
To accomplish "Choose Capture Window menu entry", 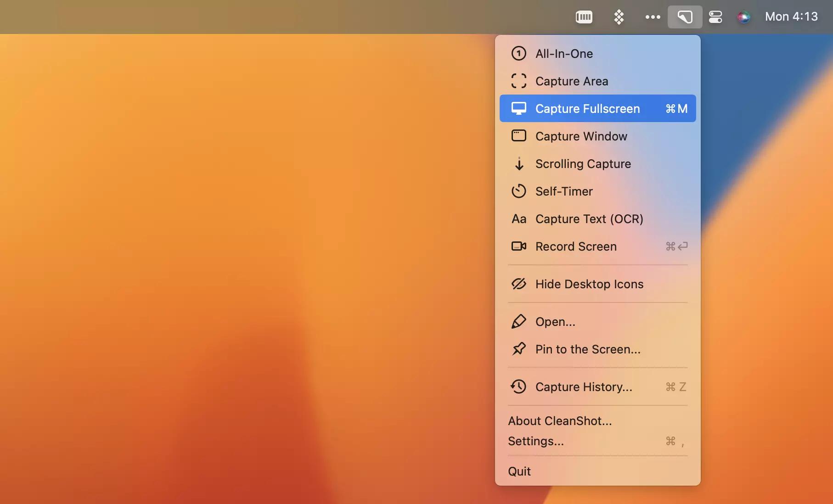I will [x=598, y=136].
